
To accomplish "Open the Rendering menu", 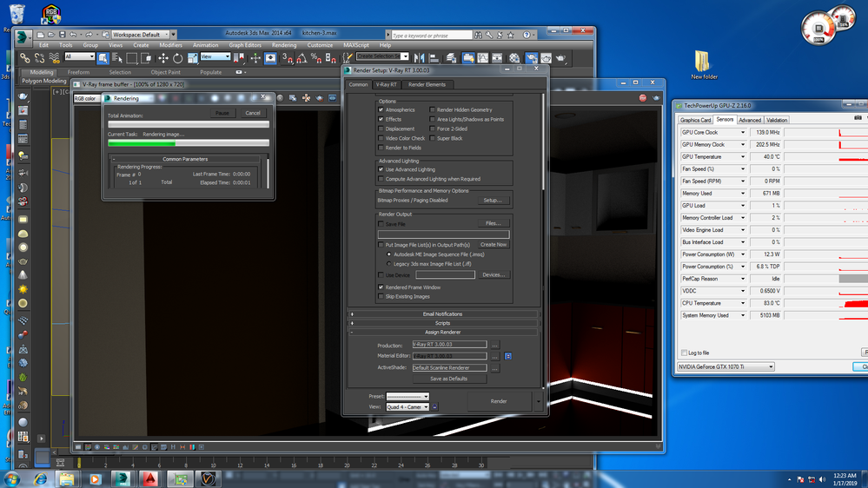I will click(x=284, y=45).
